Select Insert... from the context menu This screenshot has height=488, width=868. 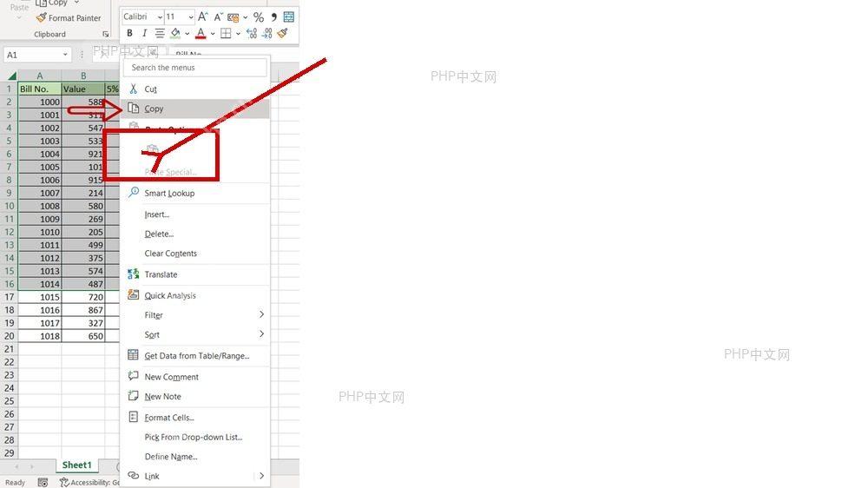[194, 214]
